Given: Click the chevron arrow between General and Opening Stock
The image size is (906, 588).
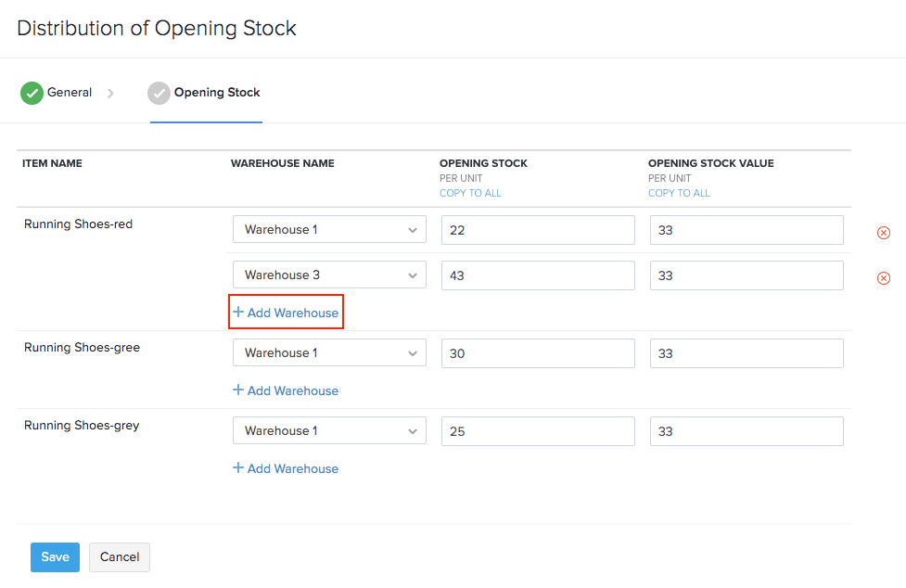Looking at the screenshot, I should (x=110, y=93).
